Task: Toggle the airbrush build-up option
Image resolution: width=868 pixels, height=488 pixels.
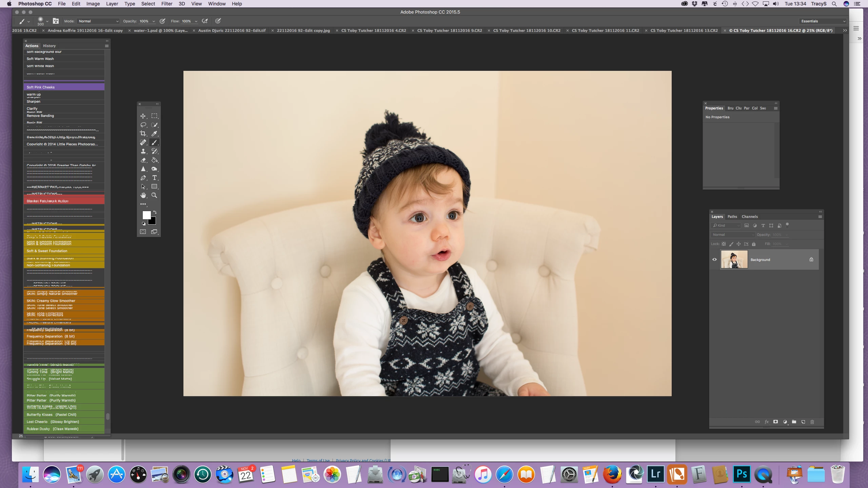Action: click(x=205, y=21)
